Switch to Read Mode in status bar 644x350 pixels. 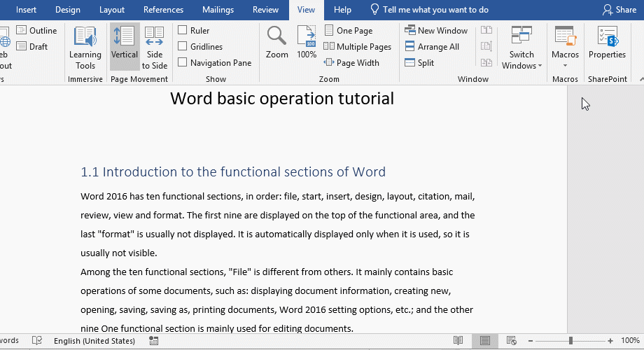pyautogui.click(x=458, y=341)
